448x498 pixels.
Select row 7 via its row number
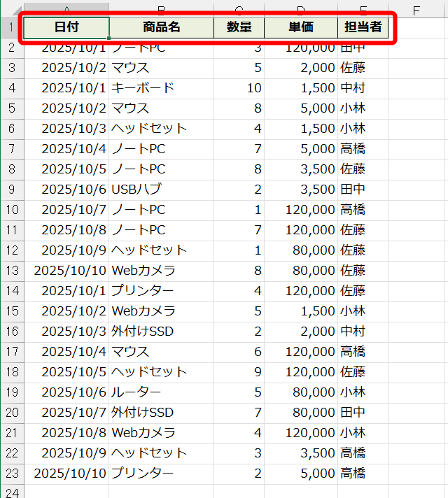[12, 149]
